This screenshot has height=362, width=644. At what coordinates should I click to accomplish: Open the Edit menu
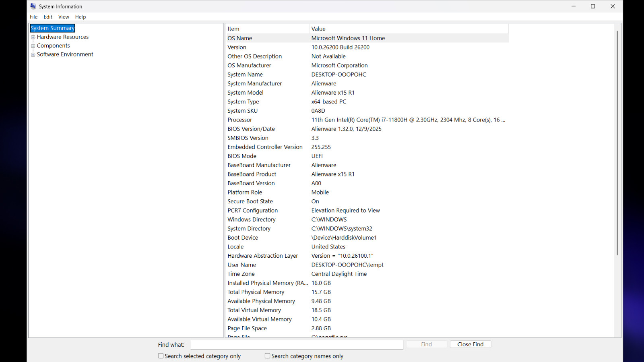click(48, 17)
